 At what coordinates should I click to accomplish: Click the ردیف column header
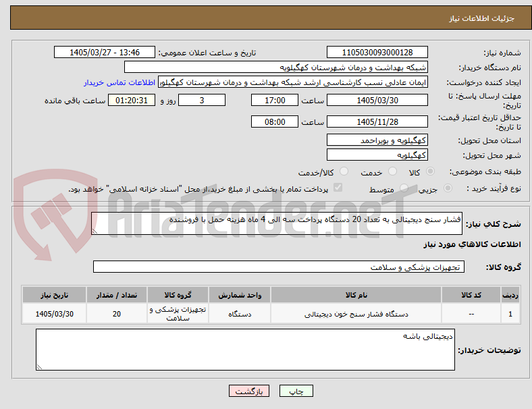pos(510,295)
